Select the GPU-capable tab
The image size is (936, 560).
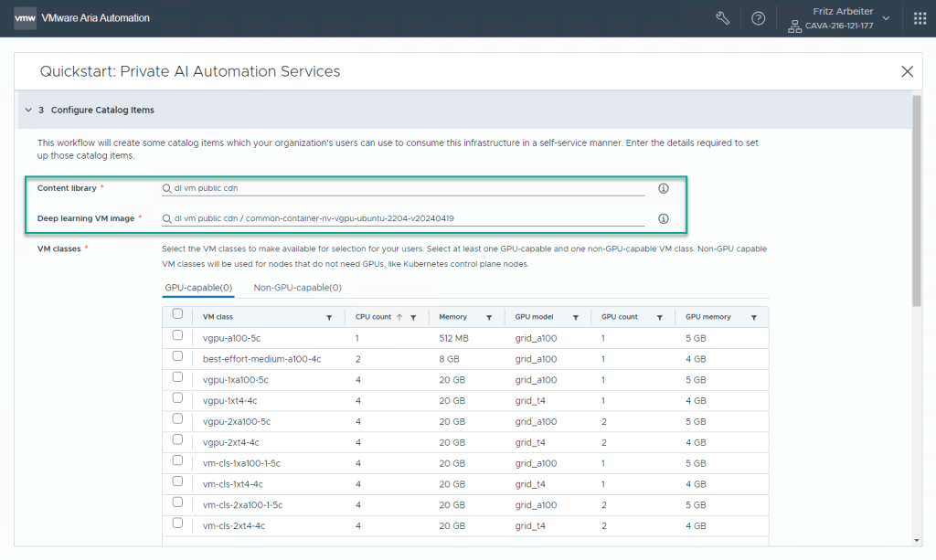(x=198, y=288)
